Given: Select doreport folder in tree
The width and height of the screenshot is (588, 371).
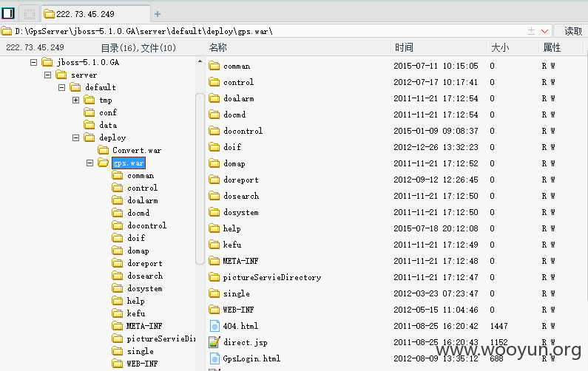Looking at the screenshot, I should pos(145,263).
